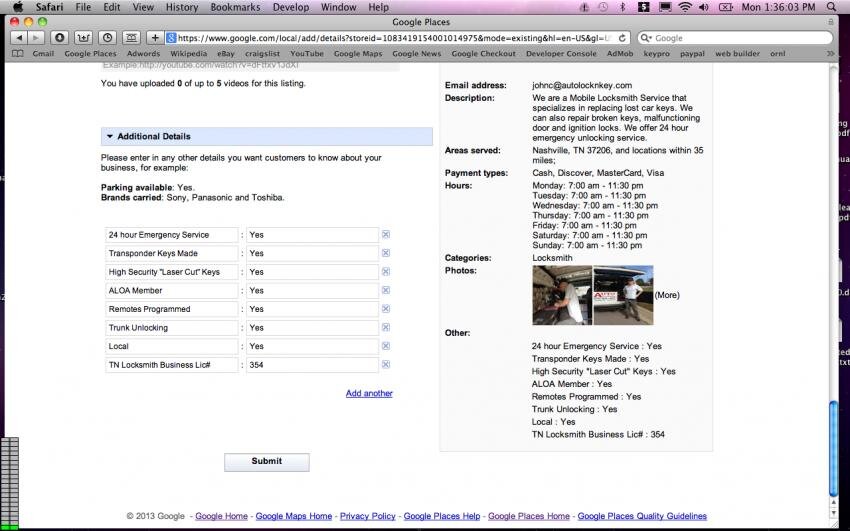Click the Add another link

(x=369, y=393)
